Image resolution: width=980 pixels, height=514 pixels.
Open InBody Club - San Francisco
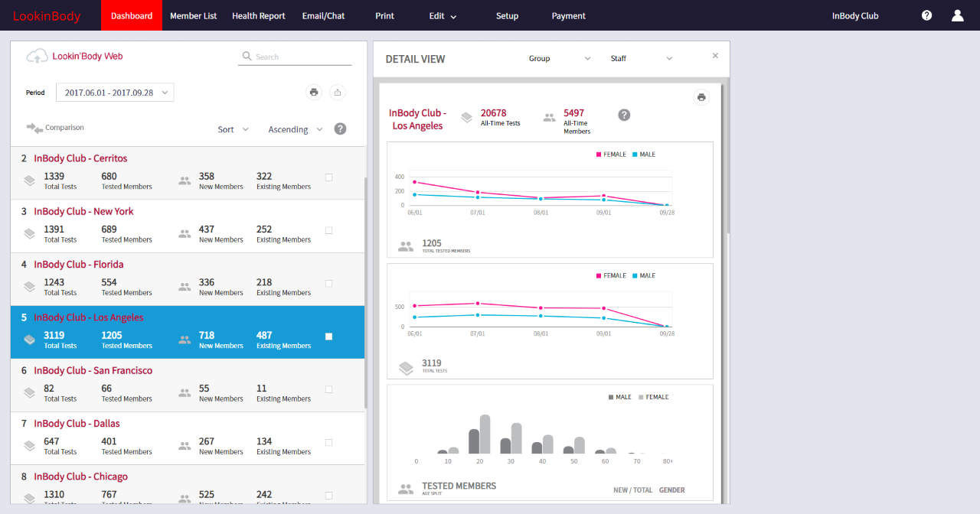pyautogui.click(x=93, y=370)
